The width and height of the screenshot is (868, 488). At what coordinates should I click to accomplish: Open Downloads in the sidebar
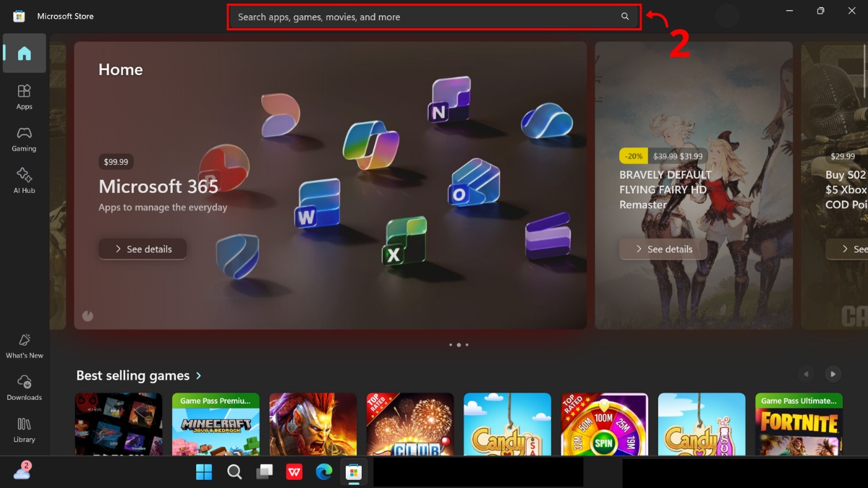[x=25, y=388]
